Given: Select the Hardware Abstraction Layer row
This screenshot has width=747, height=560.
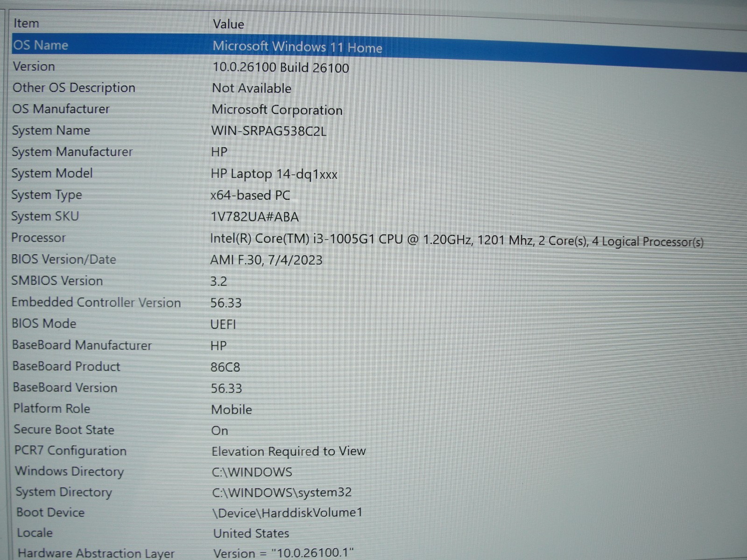Looking at the screenshot, I should pyautogui.click(x=96, y=553).
